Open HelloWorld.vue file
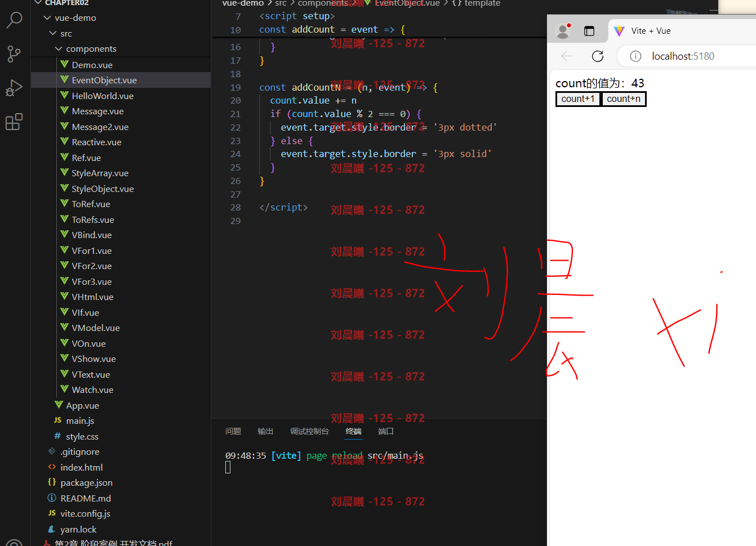 [x=103, y=96]
